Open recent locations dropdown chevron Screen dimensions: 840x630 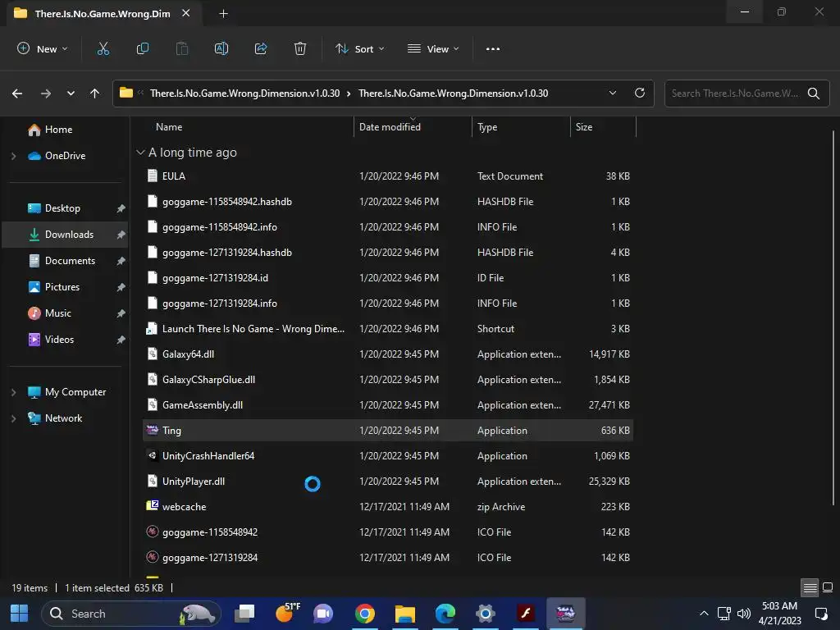tap(71, 94)
